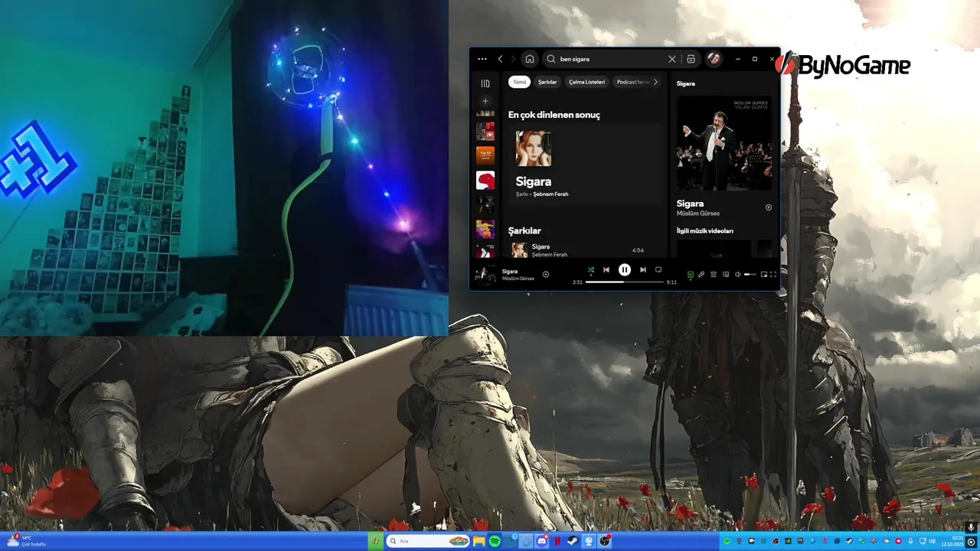Image resolution: width=980 pixels, height=551 pixels.
Task: Toggle the Now Playing view
Action: click(690, 274)
